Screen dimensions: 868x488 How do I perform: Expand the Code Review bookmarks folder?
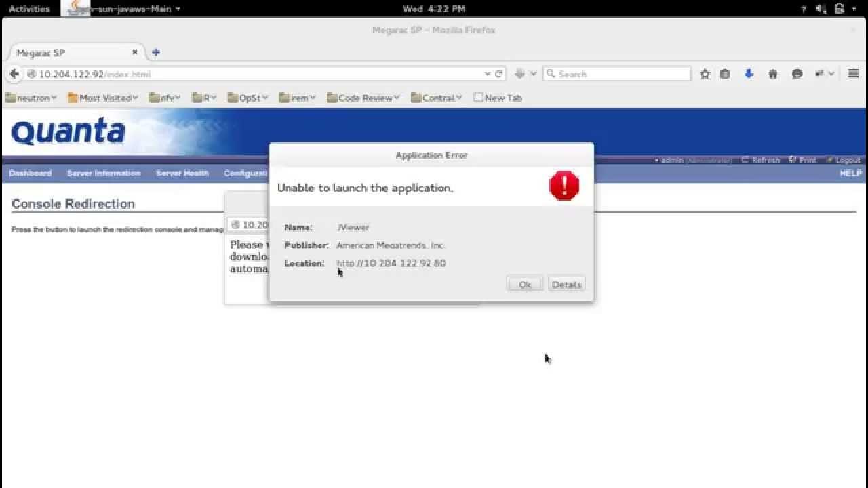pos(363,98)
